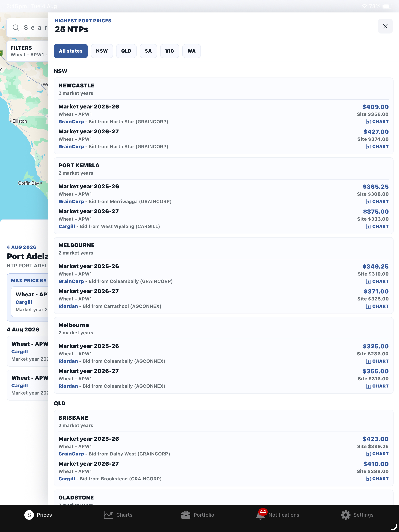The height and width of the screenshot is (532, 399).
Task: Tap Site $399.25 under Brisbane
Action: pos(373,446)
